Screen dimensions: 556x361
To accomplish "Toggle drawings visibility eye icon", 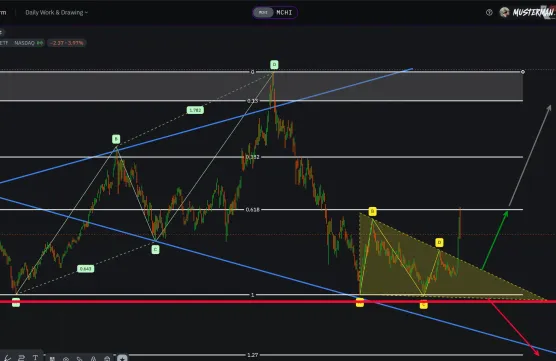I will pyautogui.click(x=66, y=359).
